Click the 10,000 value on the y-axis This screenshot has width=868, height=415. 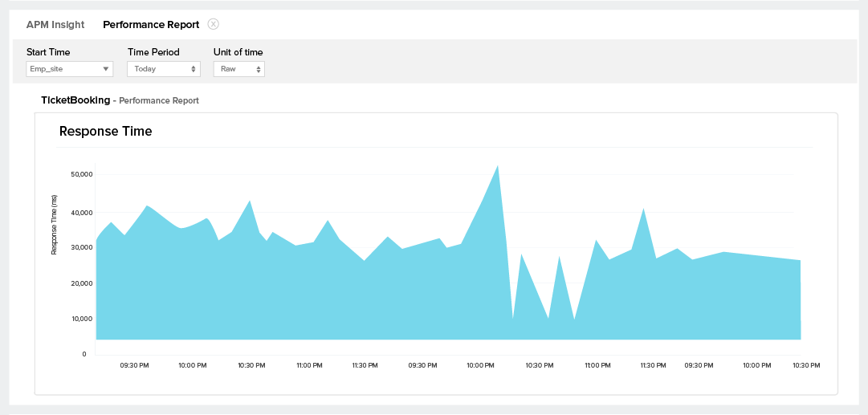(82, 319)
